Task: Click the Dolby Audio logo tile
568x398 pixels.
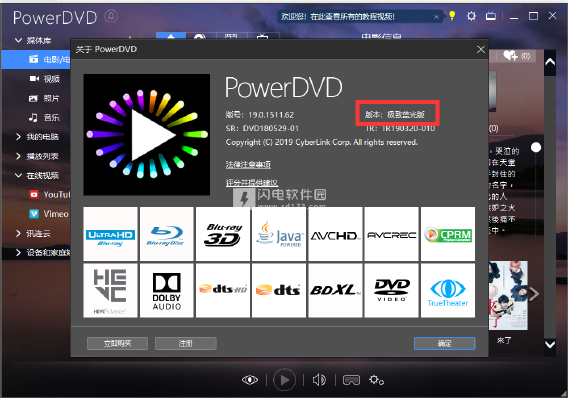Action: (167, 290)
